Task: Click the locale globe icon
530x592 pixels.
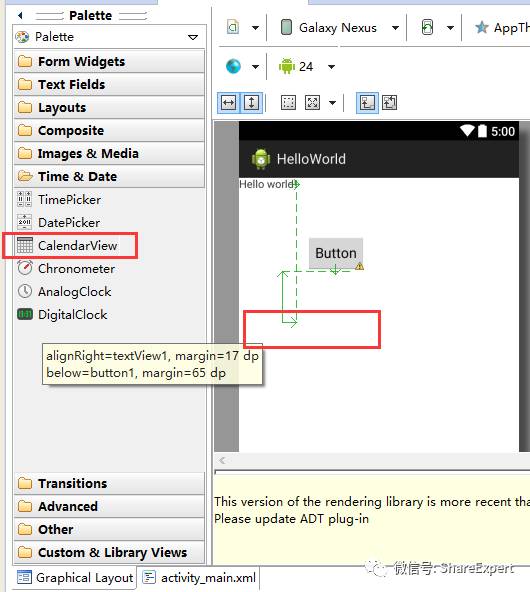Action: point(233,66)
